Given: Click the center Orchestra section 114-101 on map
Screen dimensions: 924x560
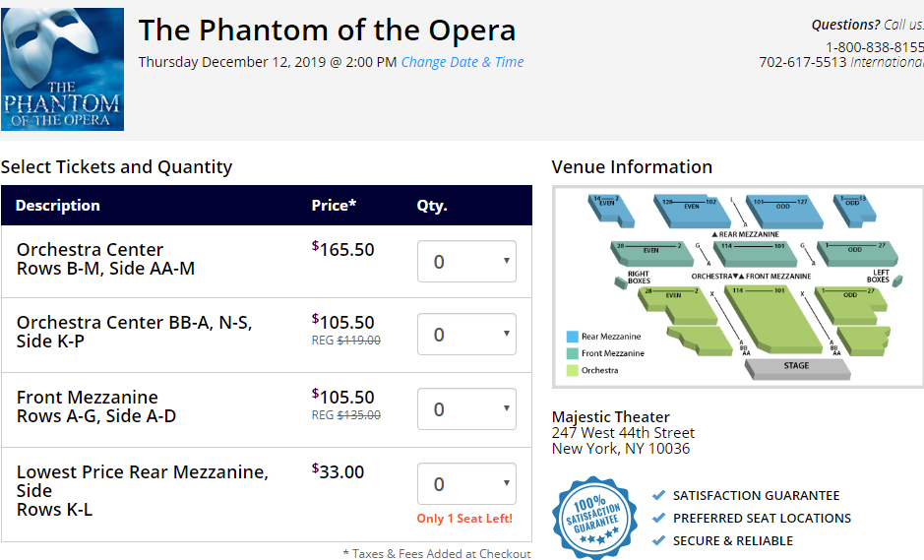Looking at the screenshot, I should pos(771,320).
